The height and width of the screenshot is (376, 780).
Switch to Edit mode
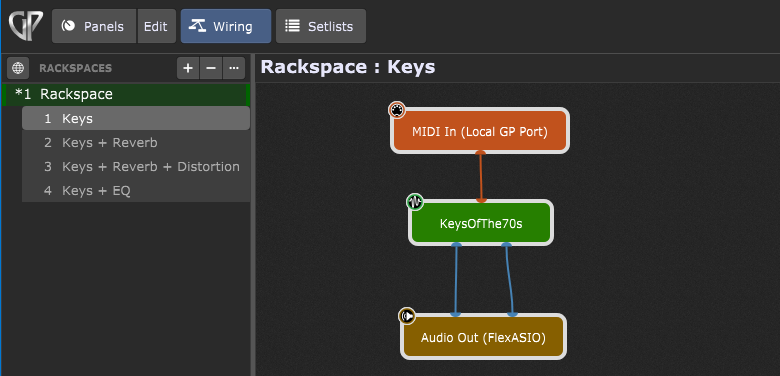[156, 26]
